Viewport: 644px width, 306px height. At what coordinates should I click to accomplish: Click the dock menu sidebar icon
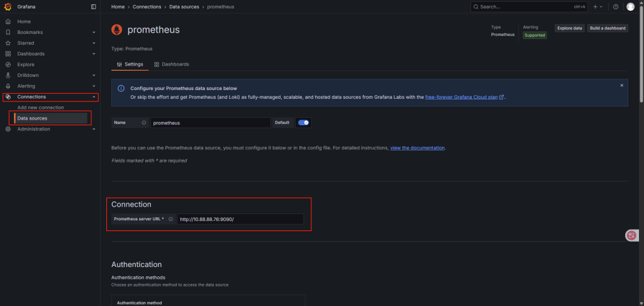click(x=94, y=6)
